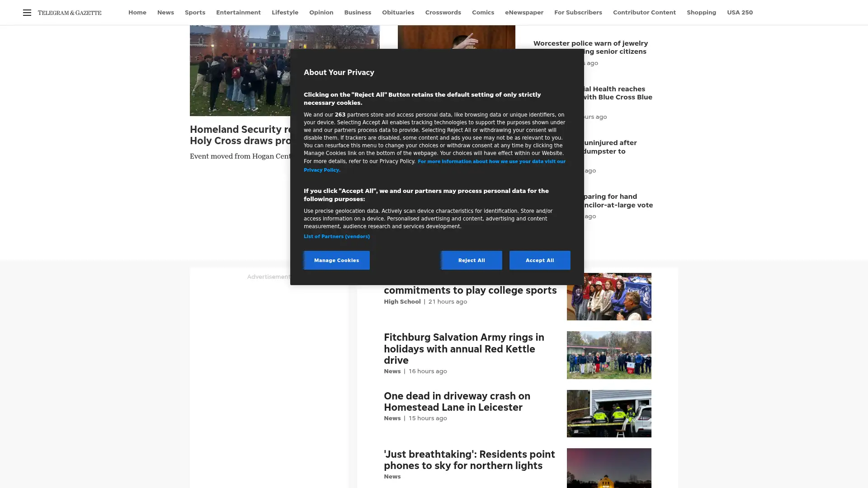868x488 pixels.
Task: Click the Reject All button
Action: (471, 260)
